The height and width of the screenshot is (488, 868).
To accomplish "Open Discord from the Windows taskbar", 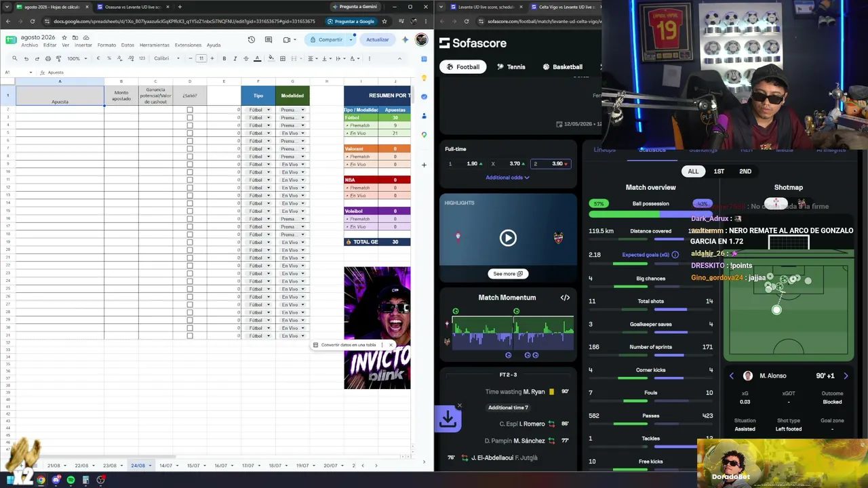I will click(x=56, y=480).
